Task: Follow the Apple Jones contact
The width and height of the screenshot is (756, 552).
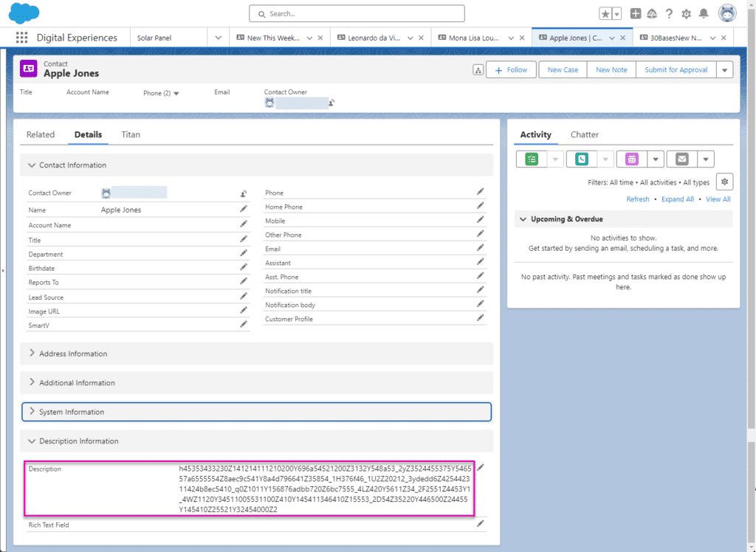Action: [x=511, y=69]
